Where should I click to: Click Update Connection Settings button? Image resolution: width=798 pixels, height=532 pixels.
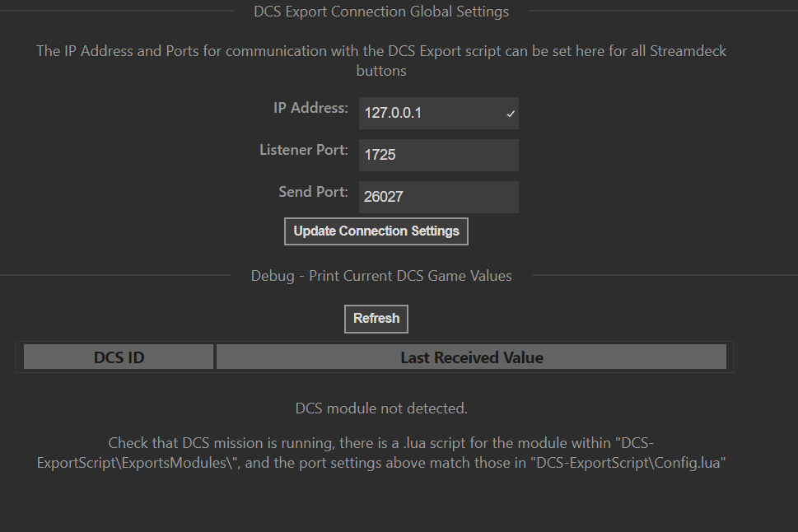click(x=376, y=231)
